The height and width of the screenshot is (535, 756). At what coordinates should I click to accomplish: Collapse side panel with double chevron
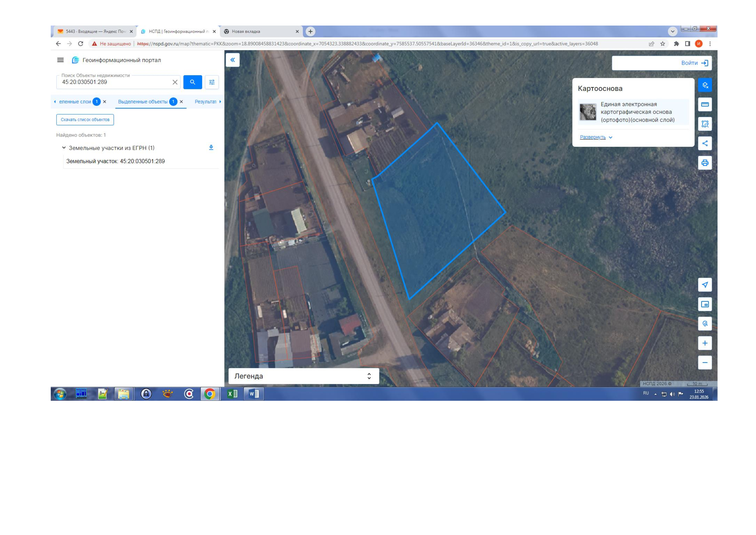232,60
